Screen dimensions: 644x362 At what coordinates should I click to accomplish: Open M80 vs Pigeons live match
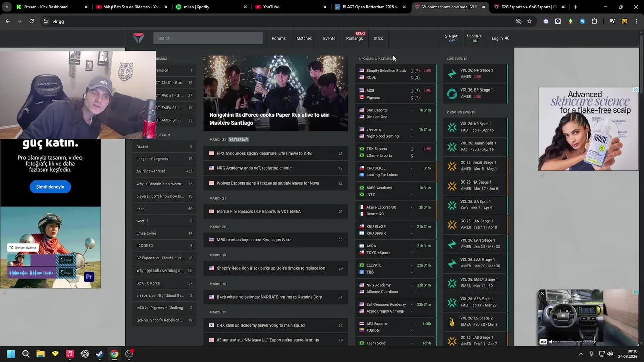[396, 94]
